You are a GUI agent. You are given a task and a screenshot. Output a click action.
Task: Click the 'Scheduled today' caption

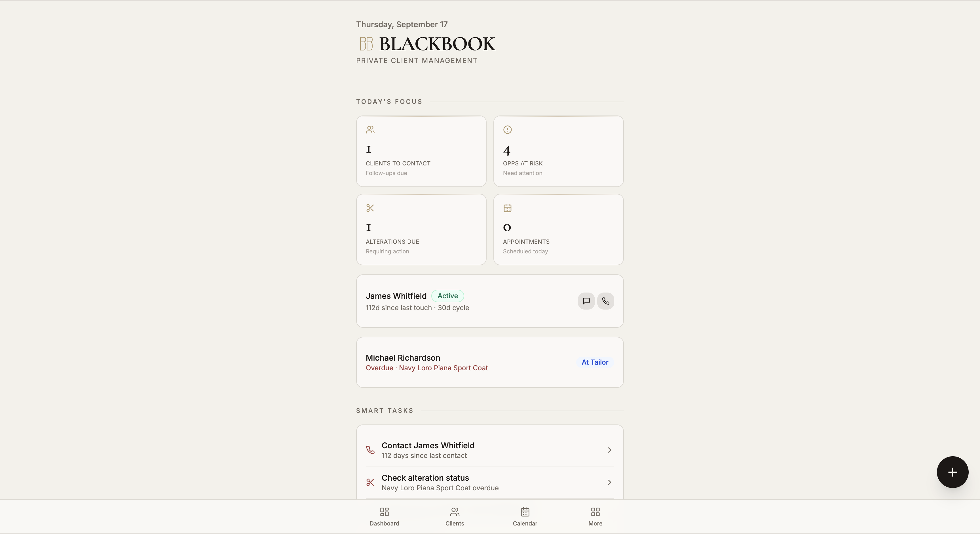pyautogui.click(x=525, y=252)
